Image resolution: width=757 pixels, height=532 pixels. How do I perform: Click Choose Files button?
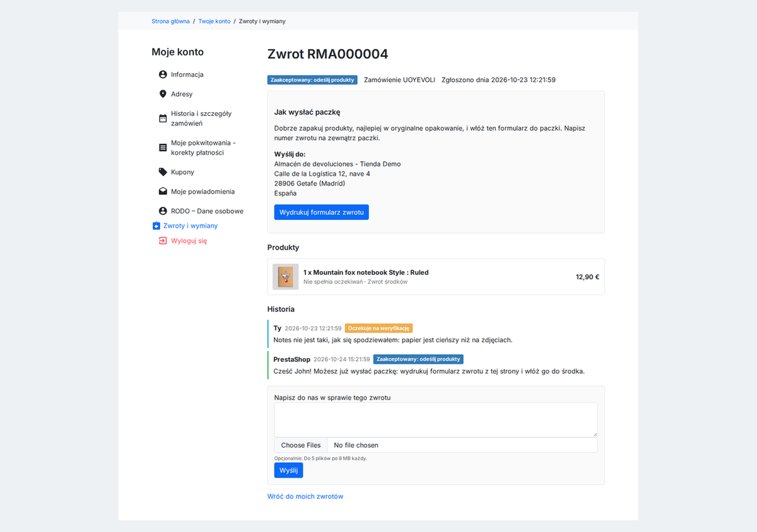tap(301, 445)
